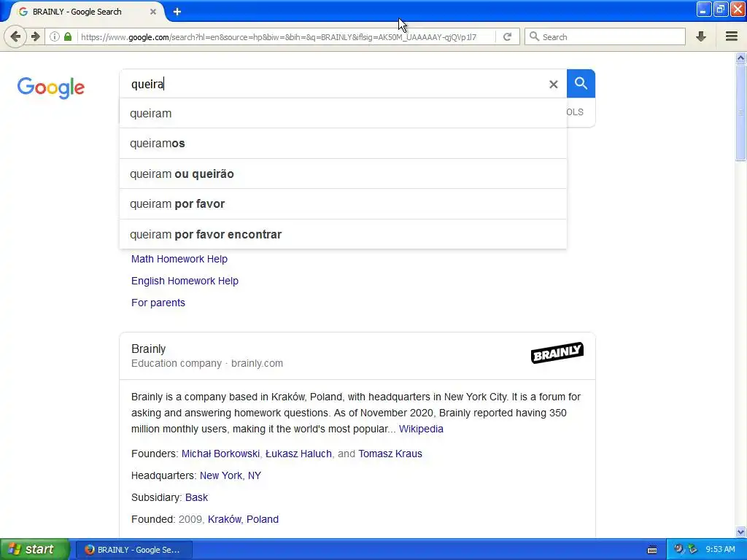This screenshot has width=747, height=560.
Task: Open the Wikipedia link in Brainly description
Action: pos(421,429)
